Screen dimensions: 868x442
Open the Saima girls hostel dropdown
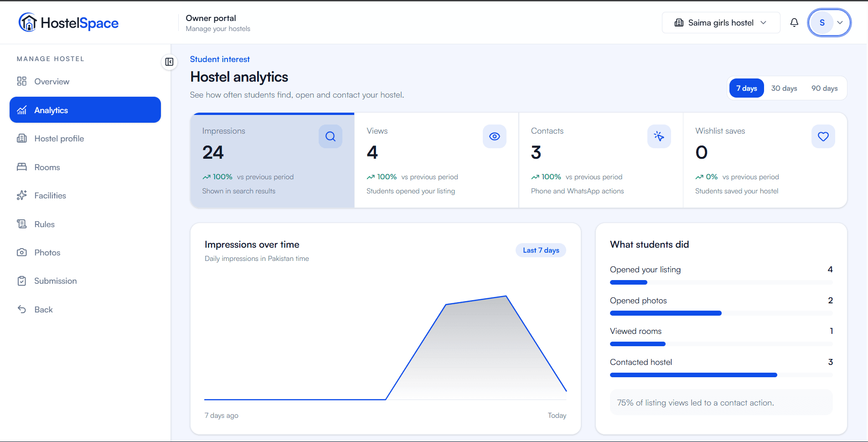coord(721,22)
